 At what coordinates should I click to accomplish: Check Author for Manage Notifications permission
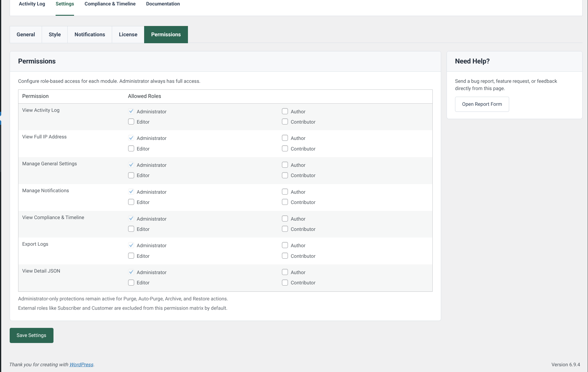(x=285, y=192)
